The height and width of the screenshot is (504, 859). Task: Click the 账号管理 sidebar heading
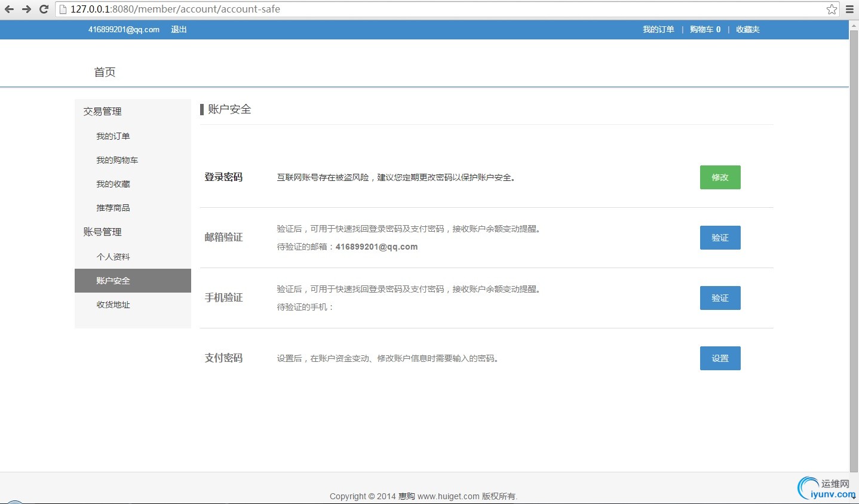click(x=102, y=232)
